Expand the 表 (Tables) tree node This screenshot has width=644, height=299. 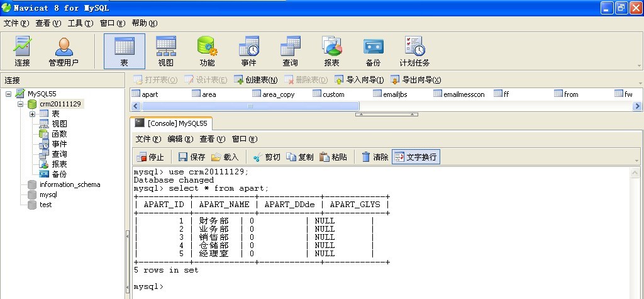pyautogui.click(x=32, y=114)
